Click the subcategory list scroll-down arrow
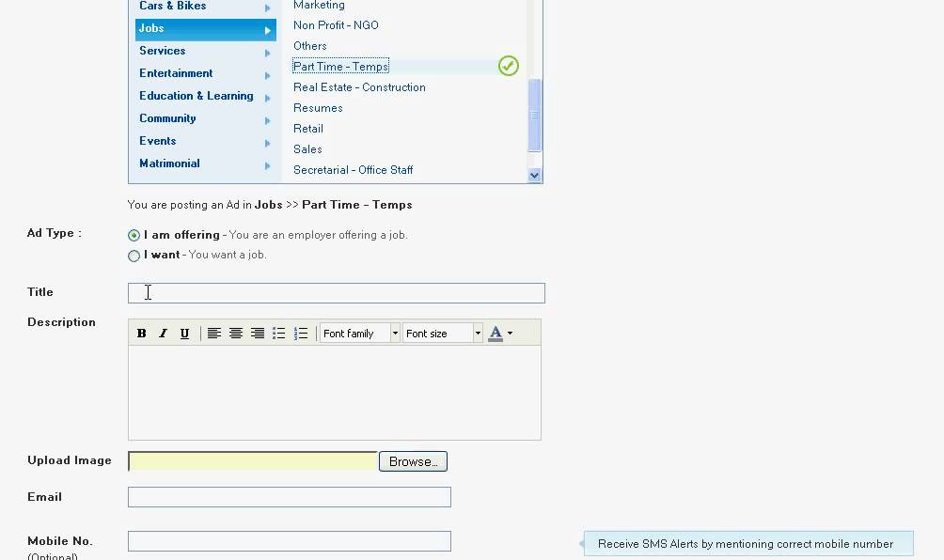Viewport: 944px width, 560px height. (535, 176)
